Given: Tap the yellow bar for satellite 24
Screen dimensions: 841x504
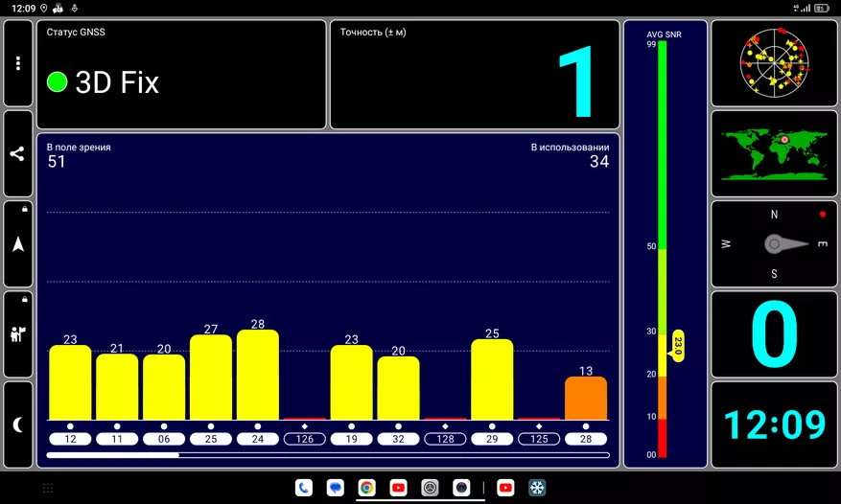Looking at the screenshot, I should coord(258,375).
